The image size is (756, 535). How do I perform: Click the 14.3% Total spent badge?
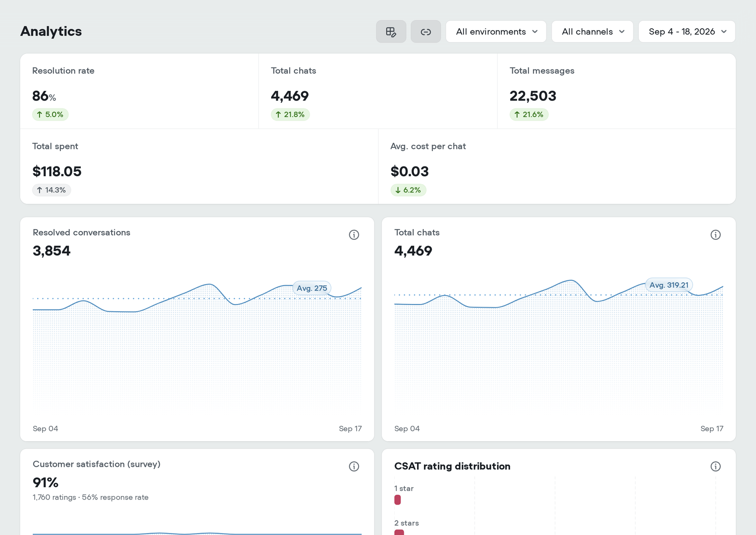(51, 190)
